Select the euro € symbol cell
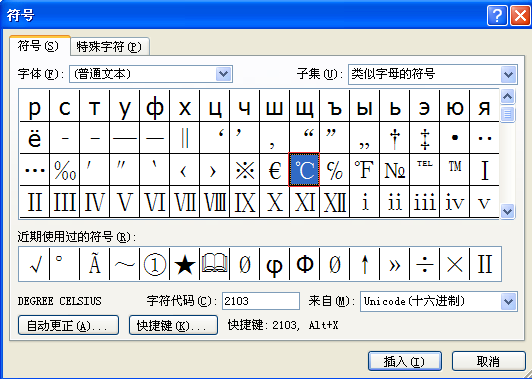 coord(274,170)
